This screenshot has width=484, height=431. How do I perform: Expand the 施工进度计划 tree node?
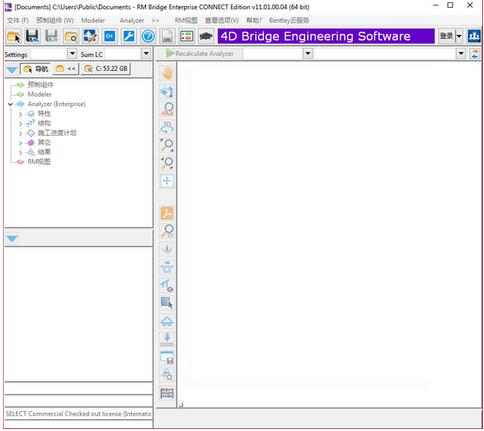[x=20, y=133]
